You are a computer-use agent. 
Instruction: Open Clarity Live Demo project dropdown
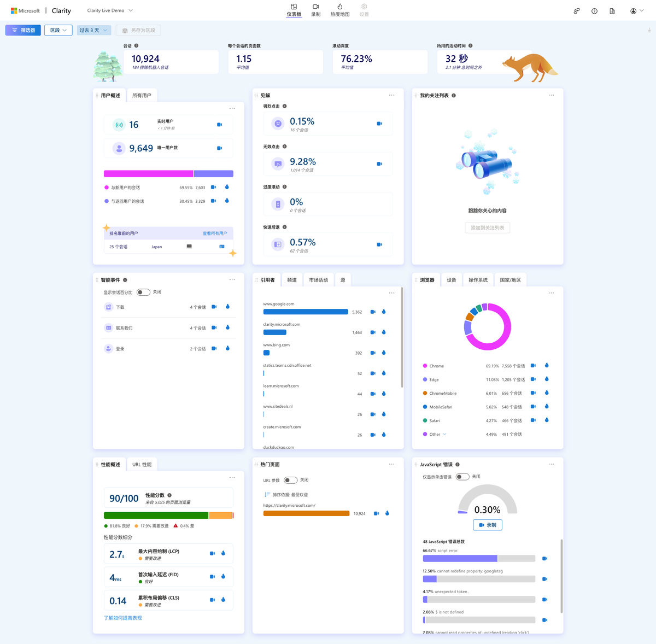110,10
